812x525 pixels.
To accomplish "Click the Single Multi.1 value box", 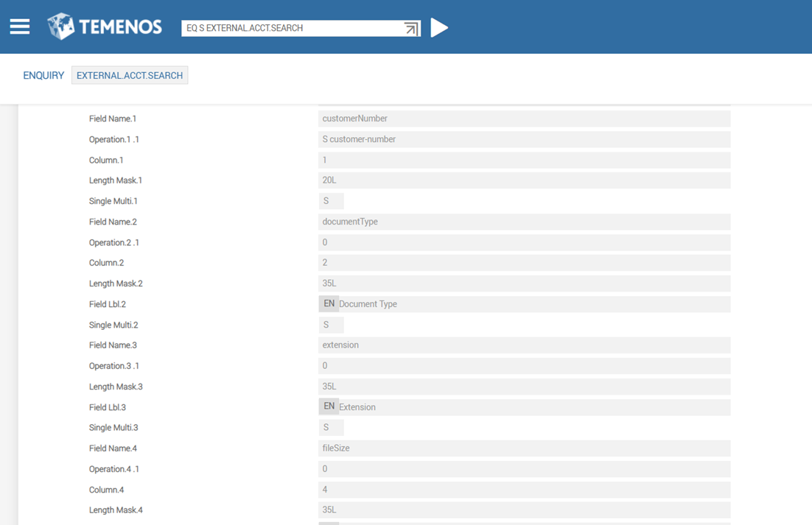I will (331, 201).
